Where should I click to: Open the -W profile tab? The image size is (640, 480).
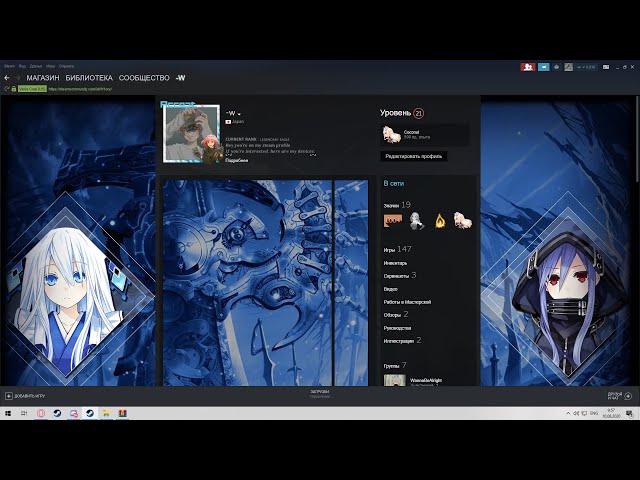[180, 78]
